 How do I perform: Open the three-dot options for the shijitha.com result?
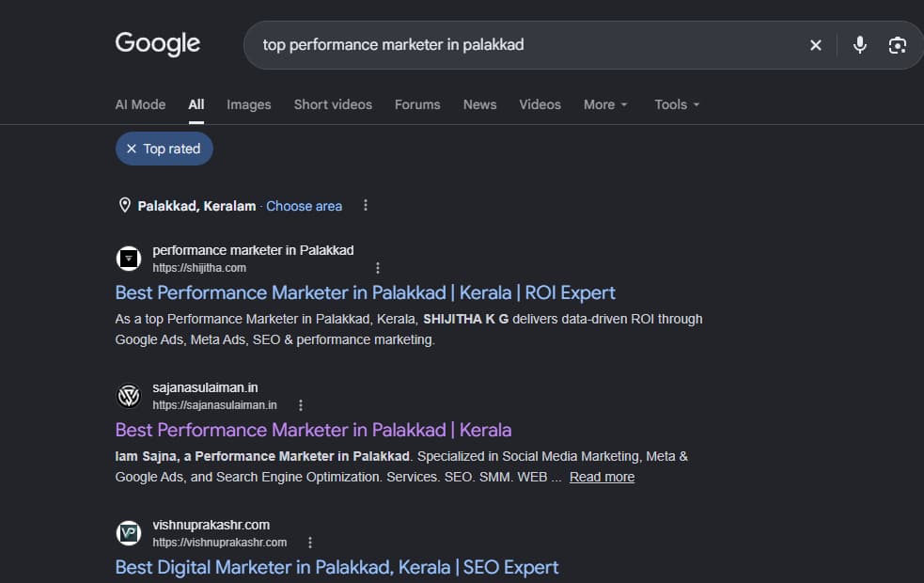click(x=378, y=268)
